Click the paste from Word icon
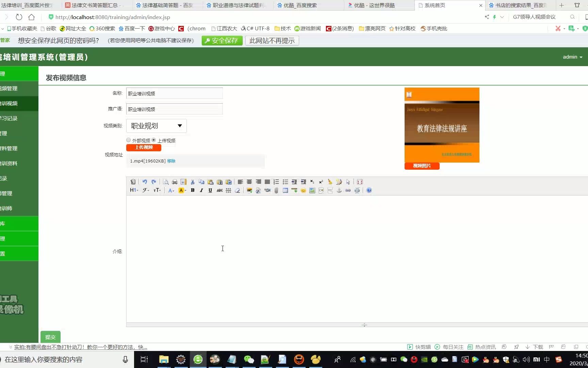Image resolution: width=588 pixels, height=368 pixels. 229,182
